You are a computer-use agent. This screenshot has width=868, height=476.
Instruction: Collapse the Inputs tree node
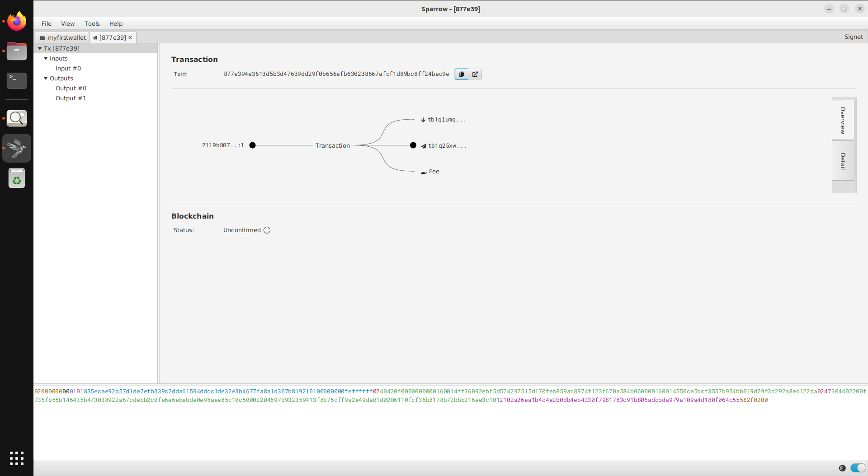point(46,58)
